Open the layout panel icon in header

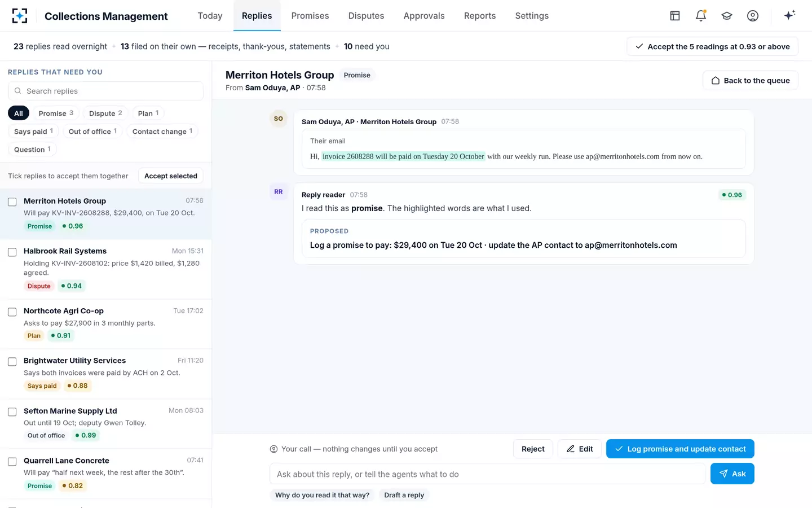675,16
